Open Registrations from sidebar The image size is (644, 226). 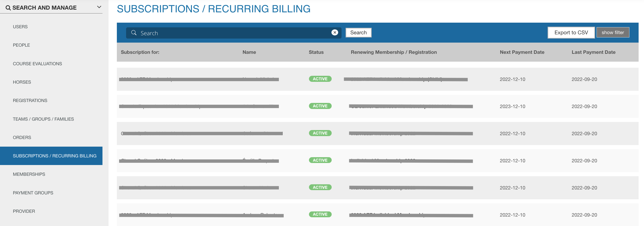[x=30, y=100]
